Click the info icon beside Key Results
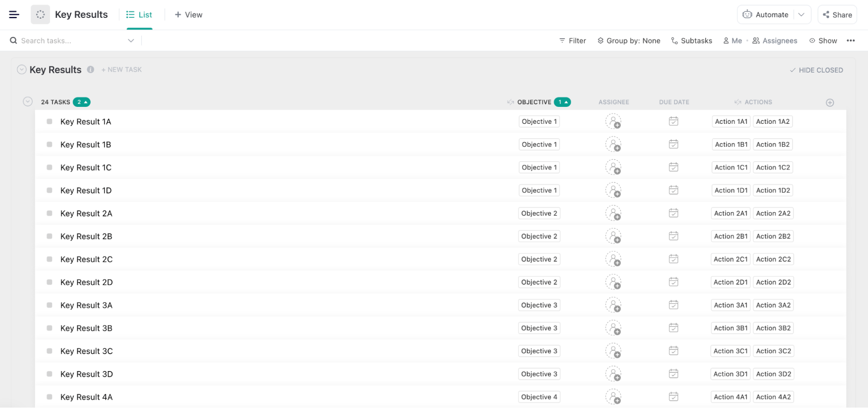 [90, 70]
